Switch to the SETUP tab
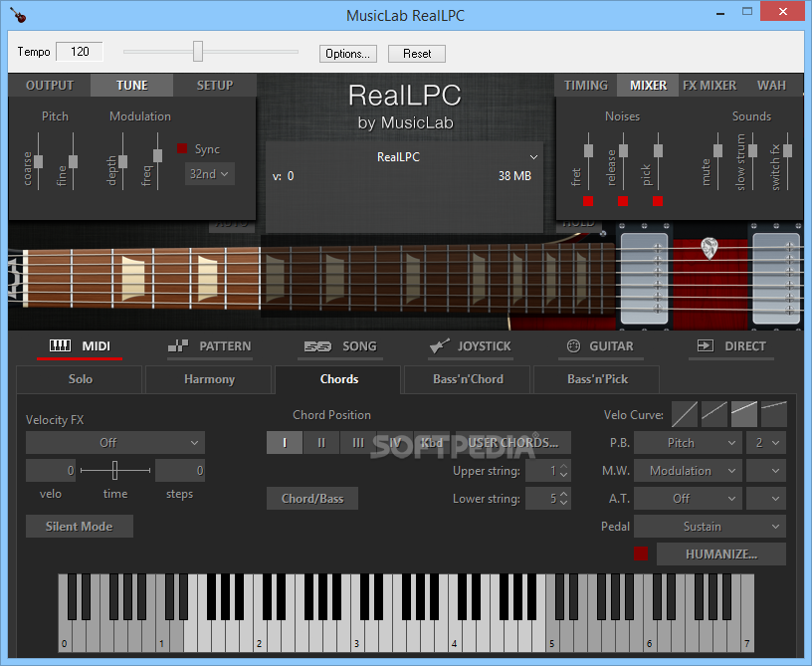Screen dimensions: 812x666 pyautogui.click(x=215, y=86)
